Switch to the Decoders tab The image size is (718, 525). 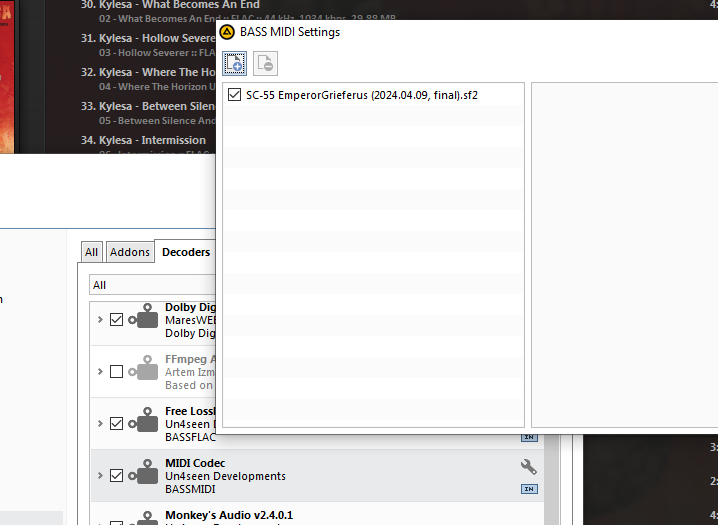coord(186,252)
